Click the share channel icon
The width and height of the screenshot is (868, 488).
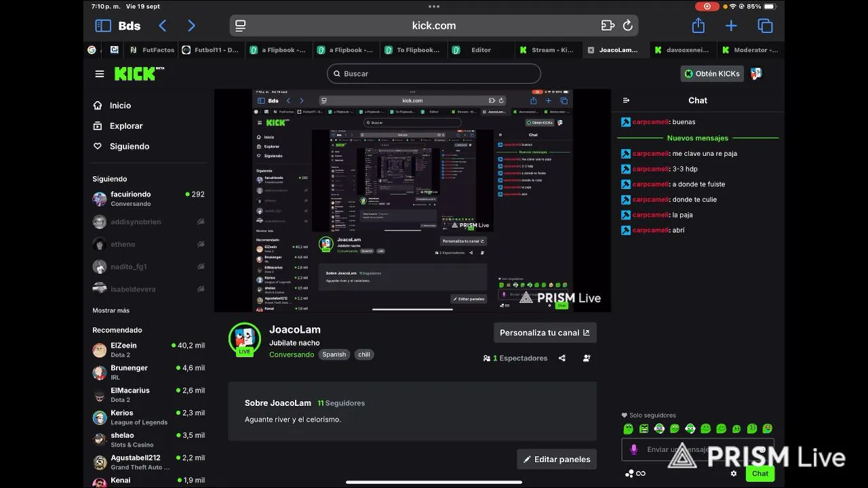click(x=561, y=358)
